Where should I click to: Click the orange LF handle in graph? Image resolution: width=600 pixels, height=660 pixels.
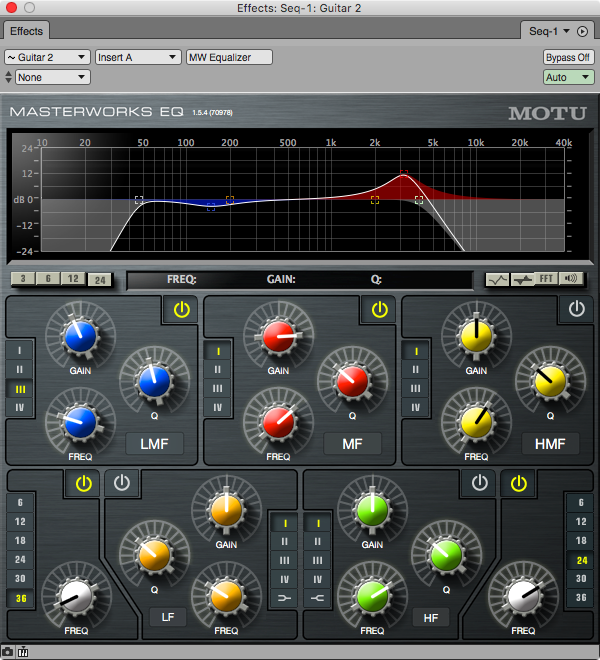(x=230, y=200)
